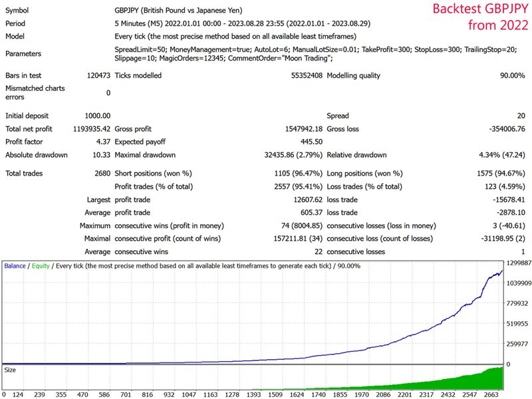
Task: Click the blue 'Balance' legend label
Action: coord(15,266)
